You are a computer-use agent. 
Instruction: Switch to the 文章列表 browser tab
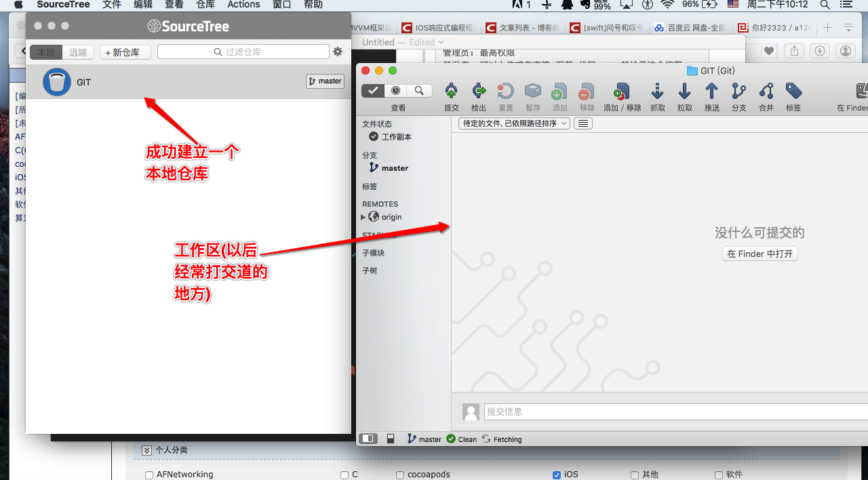[522, 28]
